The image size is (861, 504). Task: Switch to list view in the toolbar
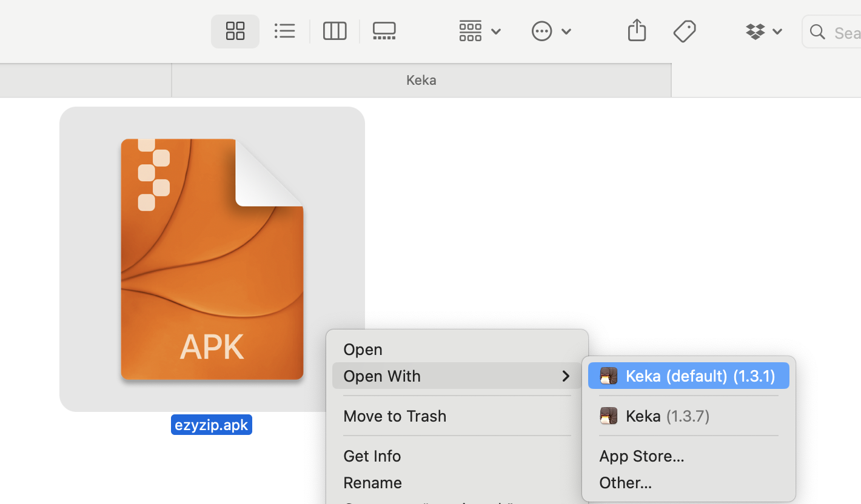[x=284, y=31]
